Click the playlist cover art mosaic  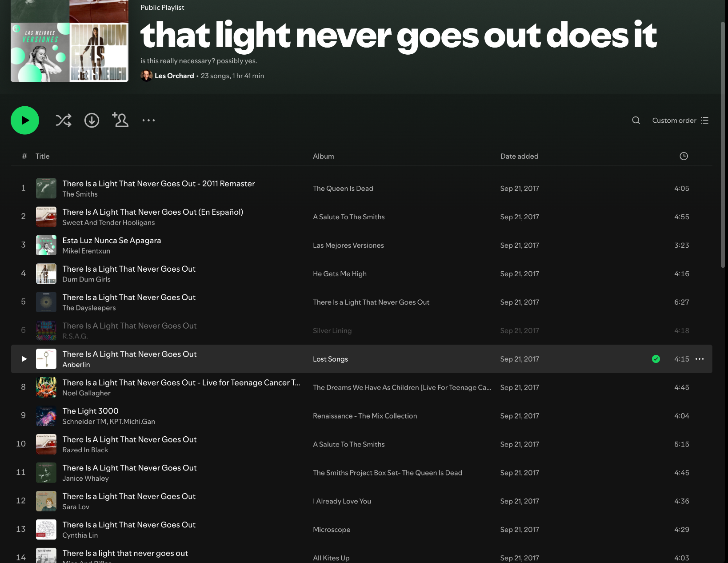coord(70,41)
